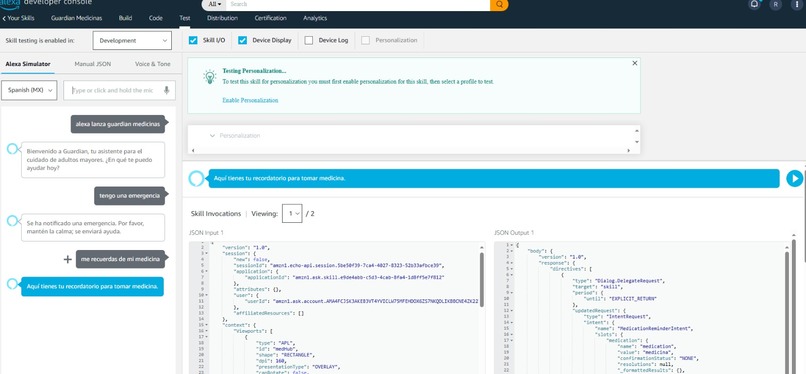Select the tengo una emergencia message
This screenshot has height=374, width=806.
[130, 196]
